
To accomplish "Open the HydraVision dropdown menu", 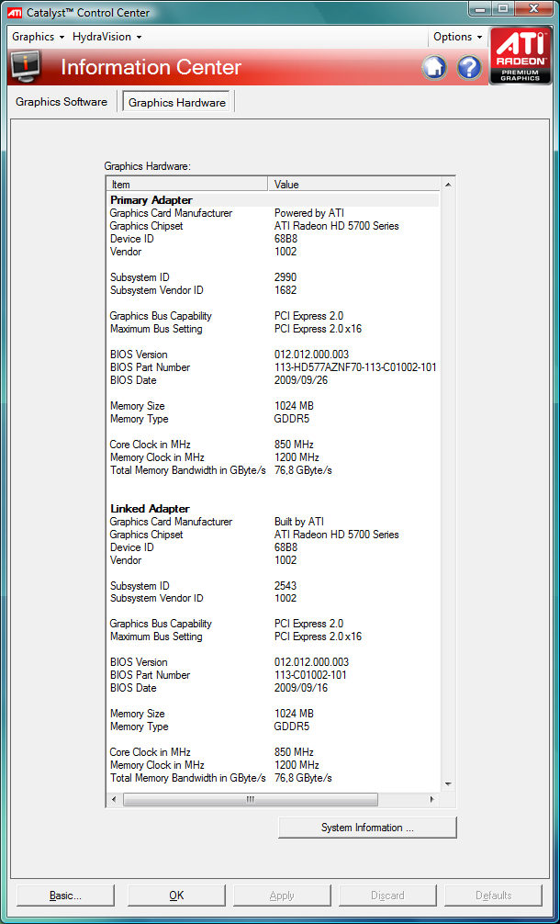I will 107,37.
